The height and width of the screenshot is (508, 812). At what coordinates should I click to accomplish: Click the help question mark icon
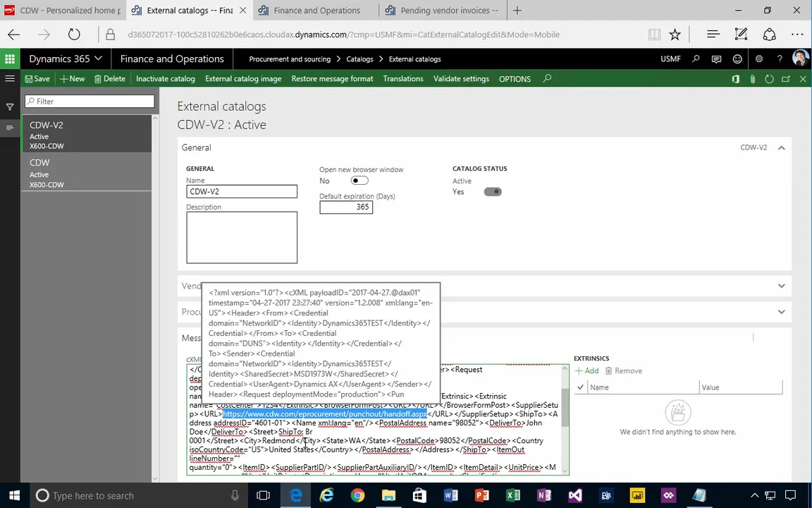coord(780,59)
